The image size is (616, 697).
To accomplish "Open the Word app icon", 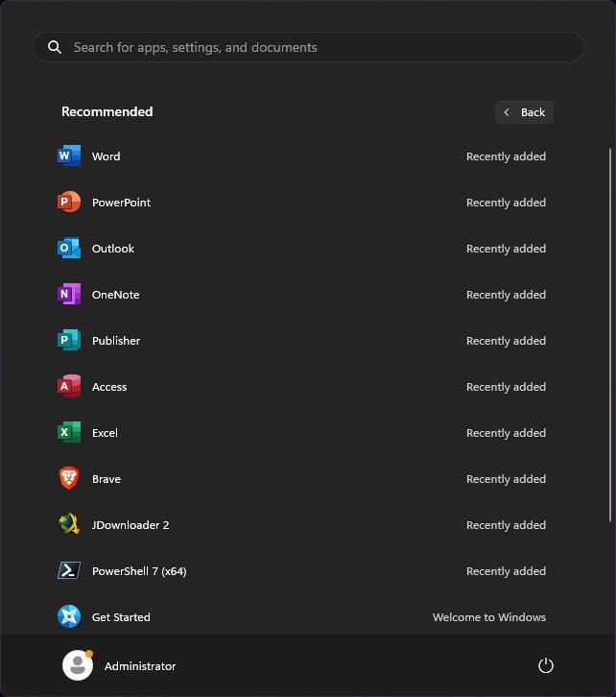I will (69, 156).
